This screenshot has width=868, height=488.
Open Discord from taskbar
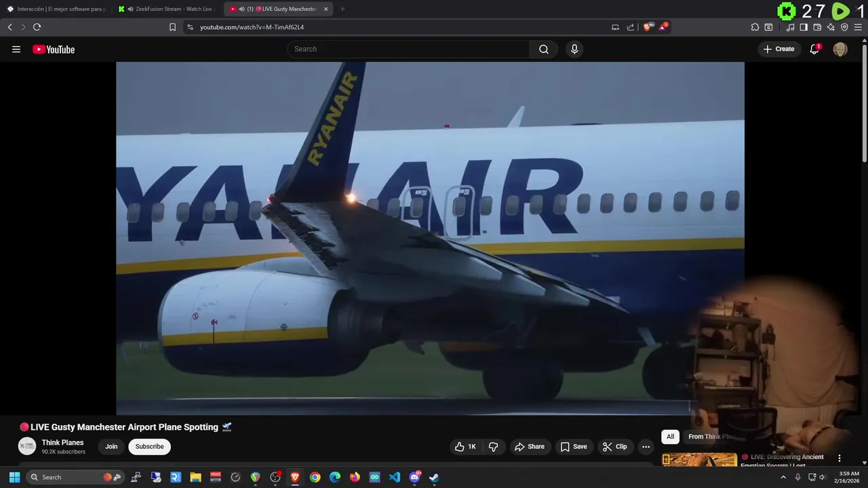(x=414, y=477)
